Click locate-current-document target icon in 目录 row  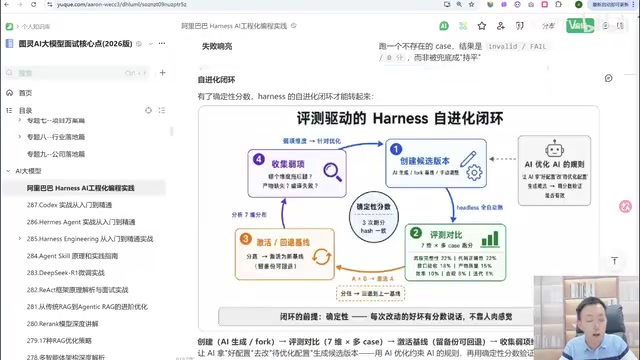(148, 111)
